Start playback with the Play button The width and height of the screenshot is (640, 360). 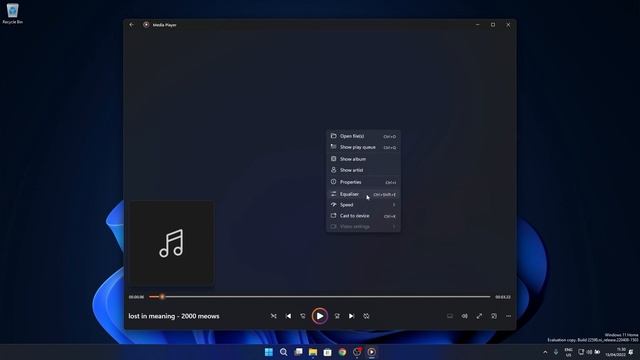(320, 316)
